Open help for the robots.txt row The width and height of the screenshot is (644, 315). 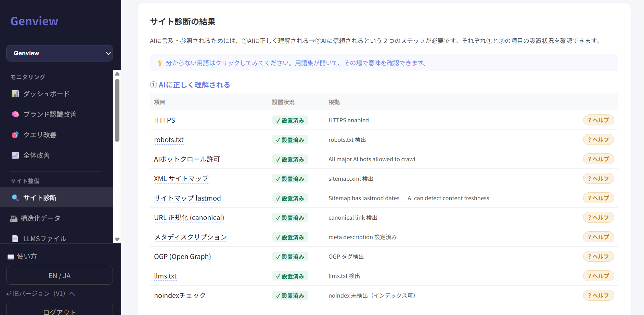[x=598, y=140]
